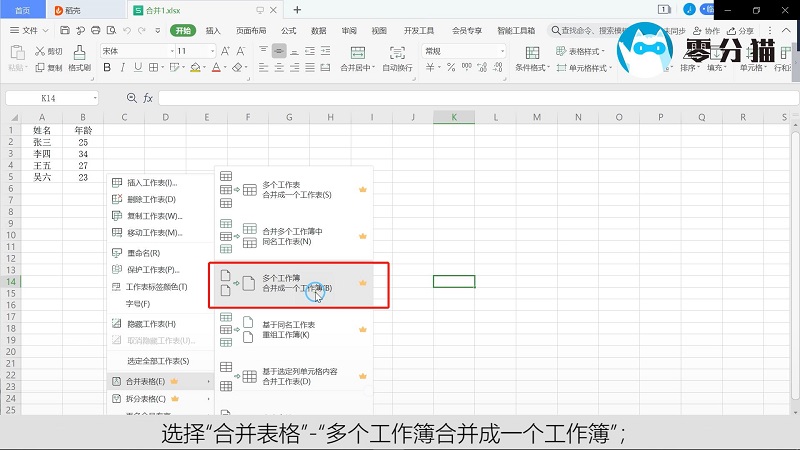The height and width of the screenshot is (450, 800).
Task: Toggle bottom vertical alignment
Action: [x=294, y=51]
